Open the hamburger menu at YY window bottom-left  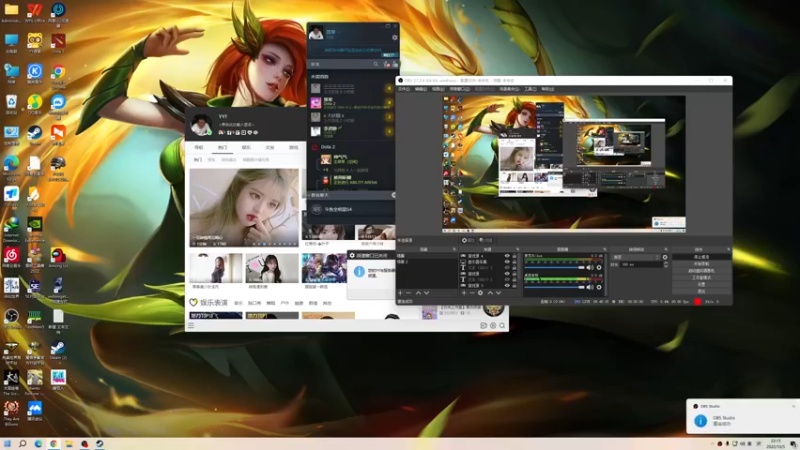coord(191,326)
